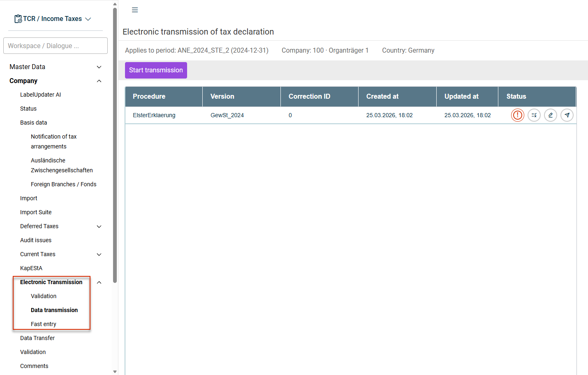Open Fast entry item
588x375 pixels.
(44, 324)
